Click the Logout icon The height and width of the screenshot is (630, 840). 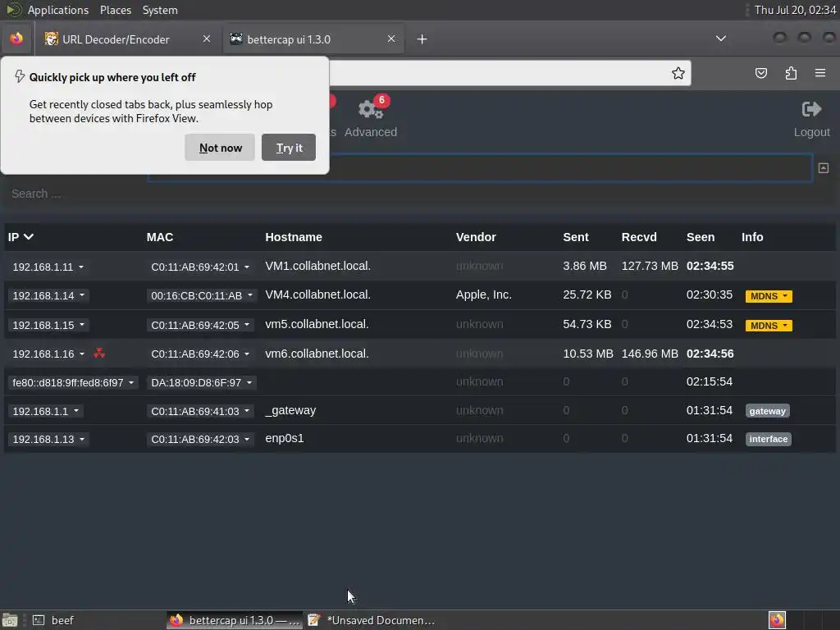coord(811,109)
